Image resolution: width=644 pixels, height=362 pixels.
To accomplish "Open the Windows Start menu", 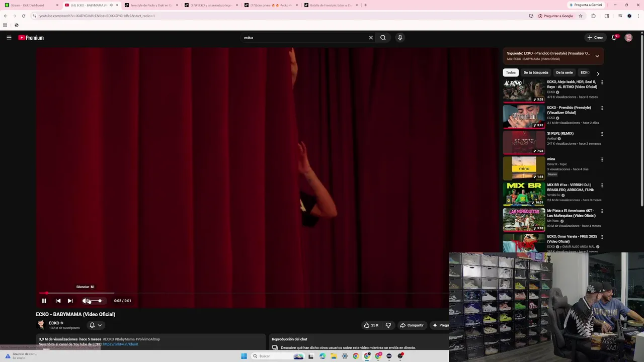I will tap(244, 356).
